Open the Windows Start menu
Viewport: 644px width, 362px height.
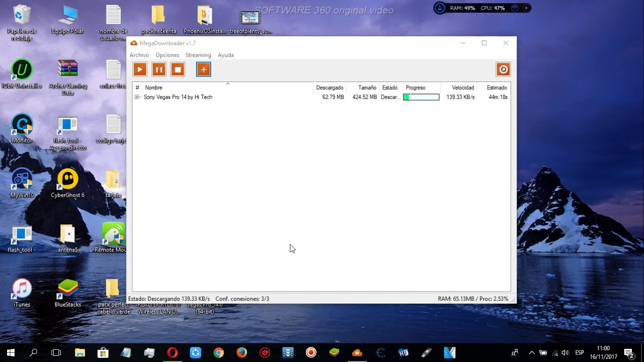(x=11, y=352)
